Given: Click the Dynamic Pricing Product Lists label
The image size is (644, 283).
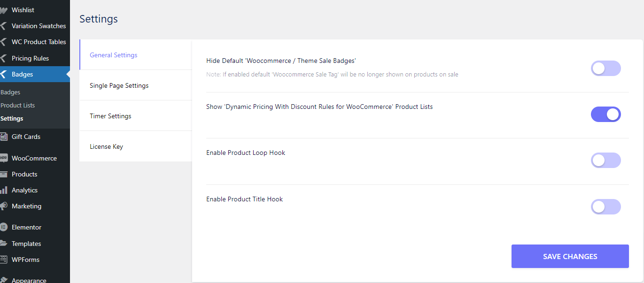Looking at the screenshot, I should click(319, 107).
